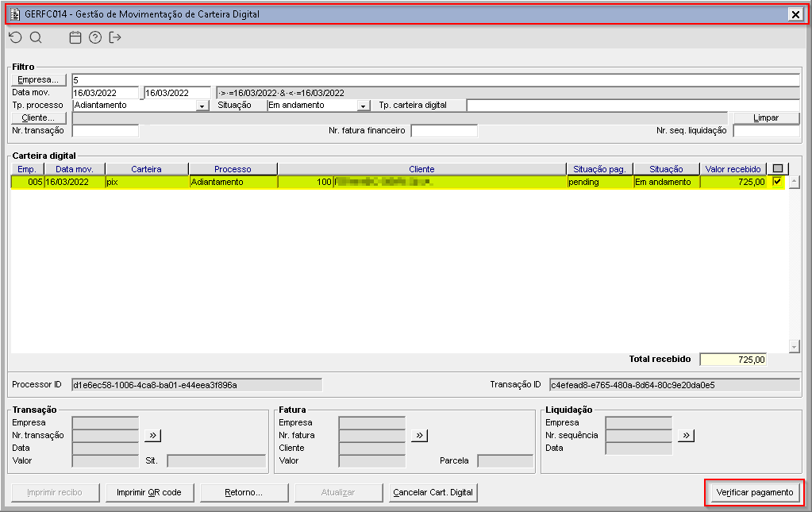Click the Transação ID field

pyautogui.click(x=674, y=385)
